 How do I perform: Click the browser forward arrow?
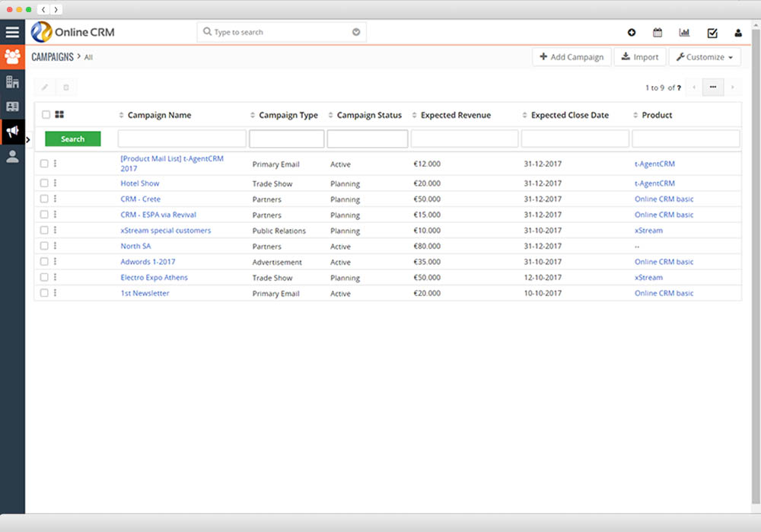pos(56,9)
